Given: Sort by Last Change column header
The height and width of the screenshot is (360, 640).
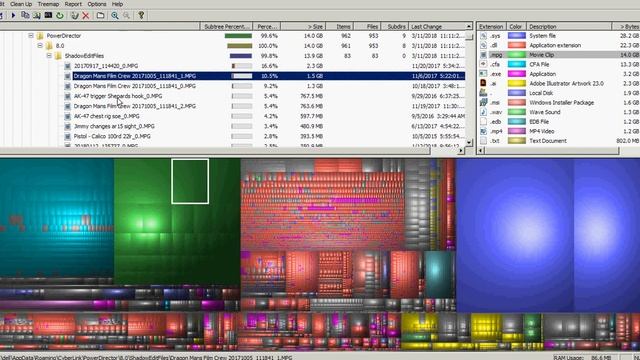Looking at the screenshot, I should pyautogui.click(x=436, y=27).
